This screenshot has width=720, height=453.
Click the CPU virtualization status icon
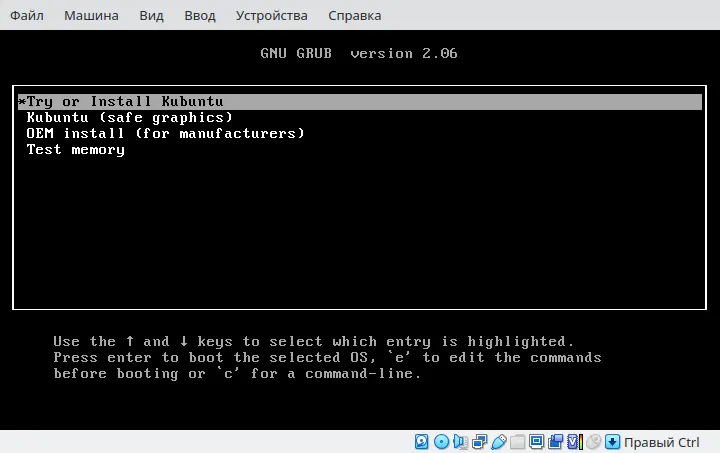click(575, 442)
